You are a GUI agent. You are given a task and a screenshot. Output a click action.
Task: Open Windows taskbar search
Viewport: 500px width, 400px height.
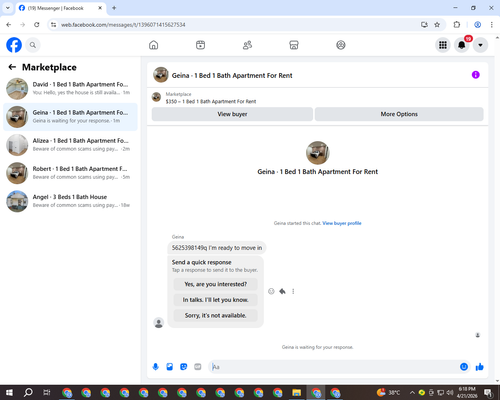point(28,393)
